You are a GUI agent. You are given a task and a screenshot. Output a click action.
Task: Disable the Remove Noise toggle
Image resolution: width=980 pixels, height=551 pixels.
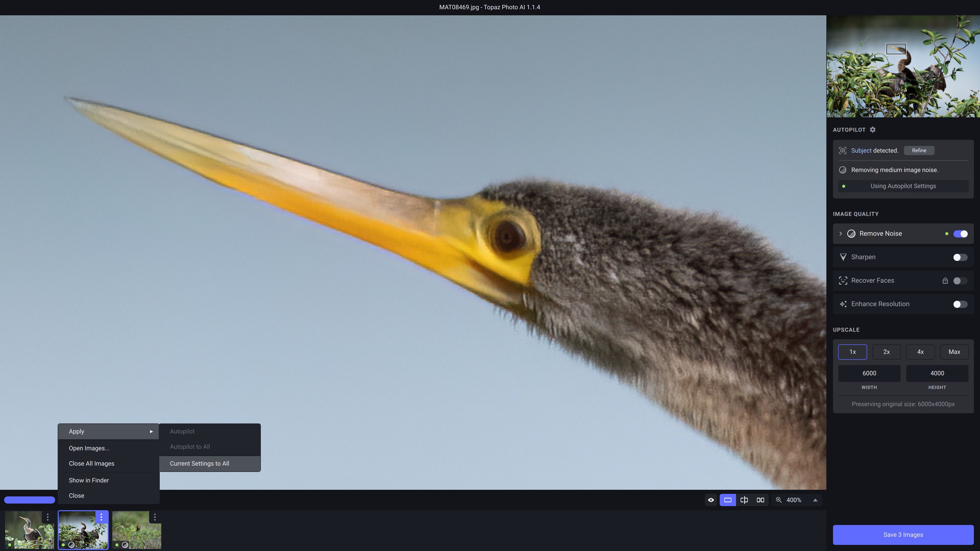(x=960, y=233)
